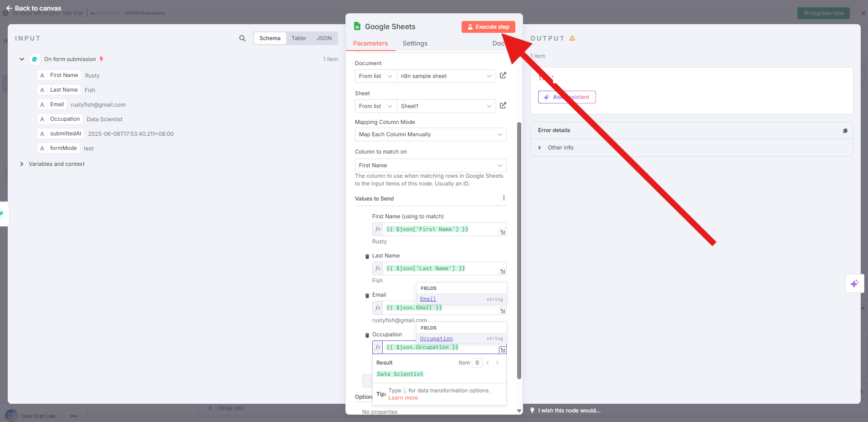Open the AI assistant sparkle icon
The width and height of the screenshot is (868, 422).
(x=855, y=283)
